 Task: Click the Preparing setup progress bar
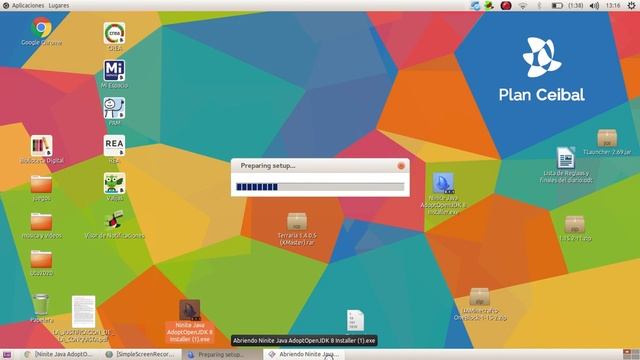tap(320, 187)
